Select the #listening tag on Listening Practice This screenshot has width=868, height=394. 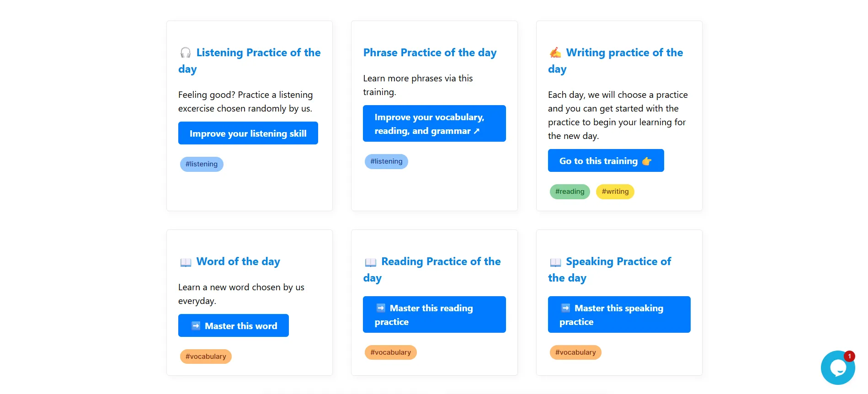point(201,164)
